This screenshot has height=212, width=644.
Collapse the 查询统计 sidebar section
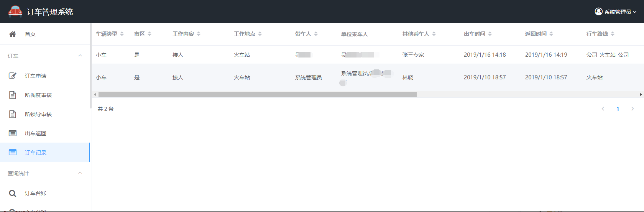(x=80, y=173)
